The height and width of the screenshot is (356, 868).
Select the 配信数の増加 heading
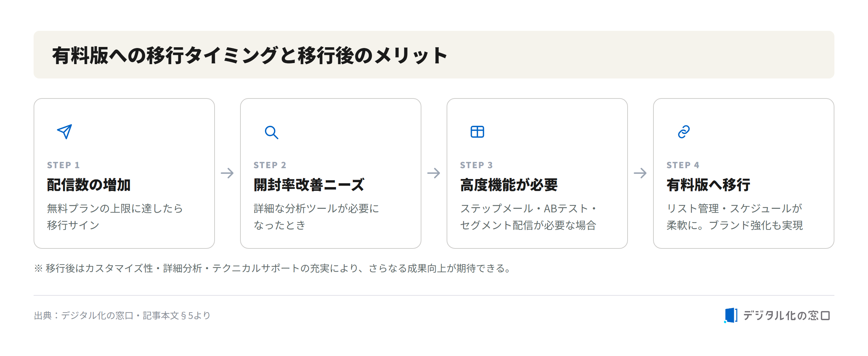click(x=89, y=185)
